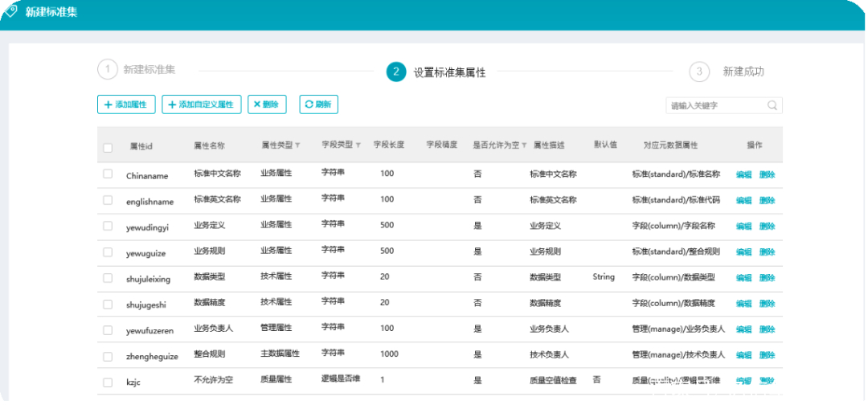This screenshot has height=413, width=868.
Task: Click step 3 circle for 新建成功
Action: [699, 72]
